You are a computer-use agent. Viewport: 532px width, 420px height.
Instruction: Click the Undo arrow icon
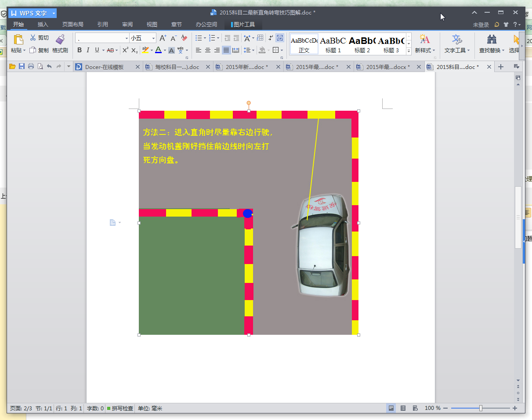click(x=49, y=67)
